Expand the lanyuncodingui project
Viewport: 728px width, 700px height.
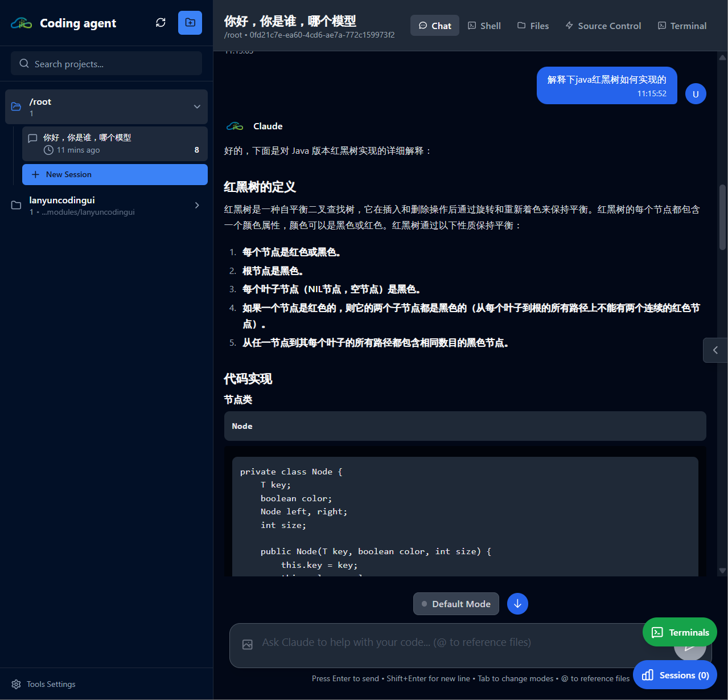(x=197, y=205)
